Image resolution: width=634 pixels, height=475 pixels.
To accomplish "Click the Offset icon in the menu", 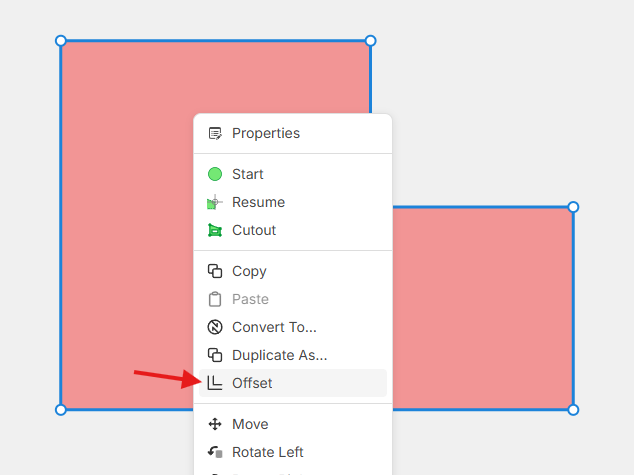I will (214, 383).
